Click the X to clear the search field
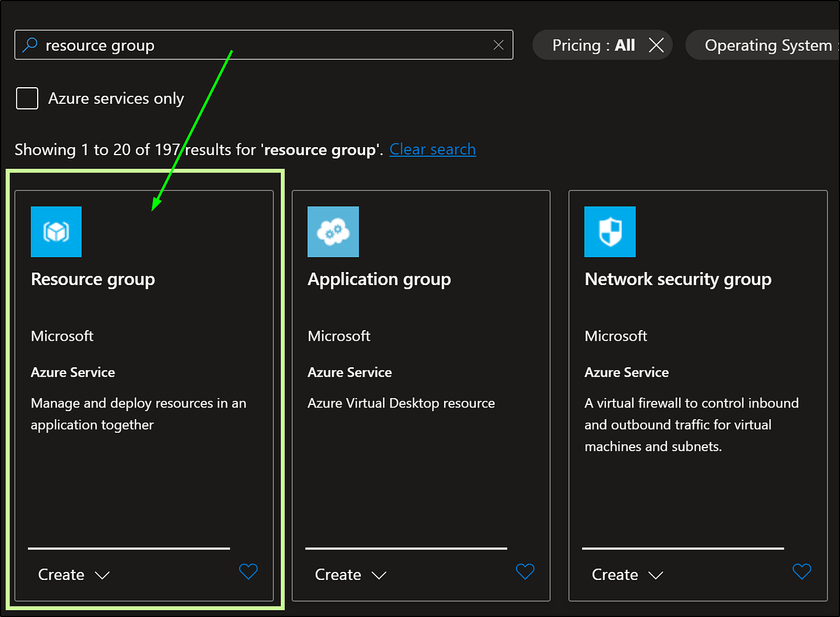Viewport: 840px width, 617px height. (x=499, y=45)
